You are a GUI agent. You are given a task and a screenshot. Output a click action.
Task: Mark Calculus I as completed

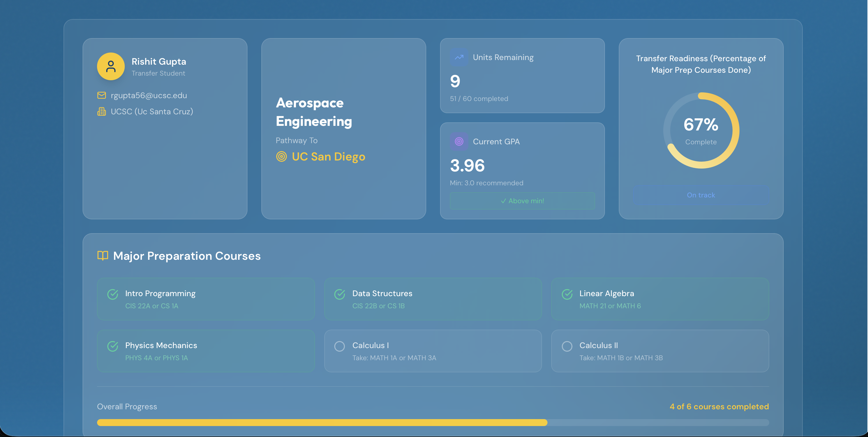(339, 346)
